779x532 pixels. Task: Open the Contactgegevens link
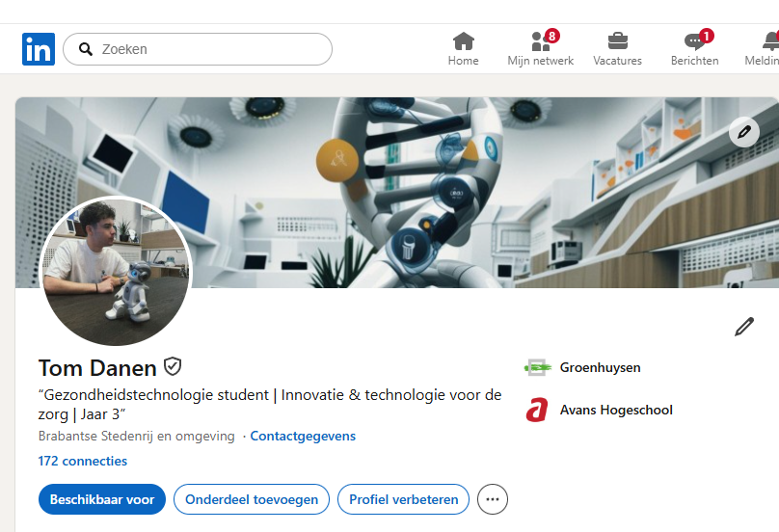click(x=303, y=436)
